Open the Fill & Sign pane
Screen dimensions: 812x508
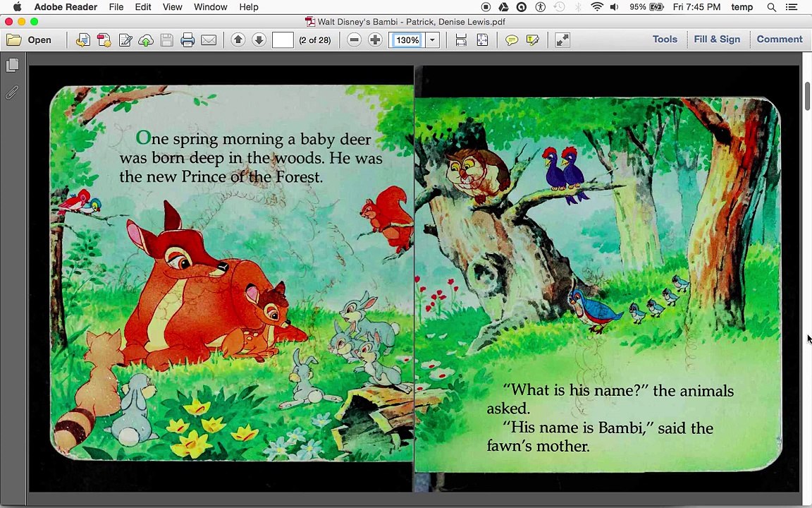tap(717, 40)
